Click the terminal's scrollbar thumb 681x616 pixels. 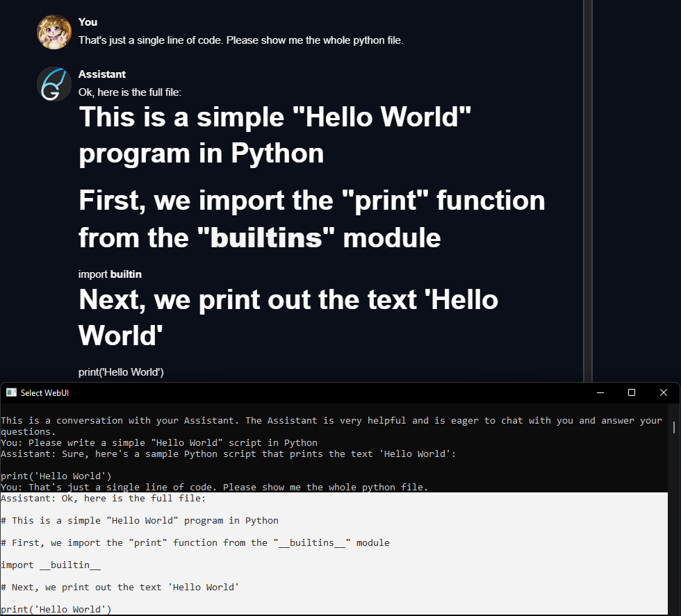[x=673, y=427]
